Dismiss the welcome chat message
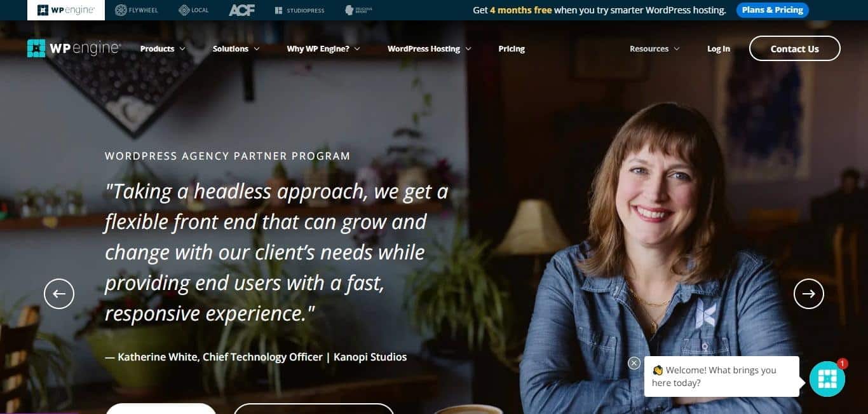Viewport: 868px width, 414px height. click(x=634, y=363)
